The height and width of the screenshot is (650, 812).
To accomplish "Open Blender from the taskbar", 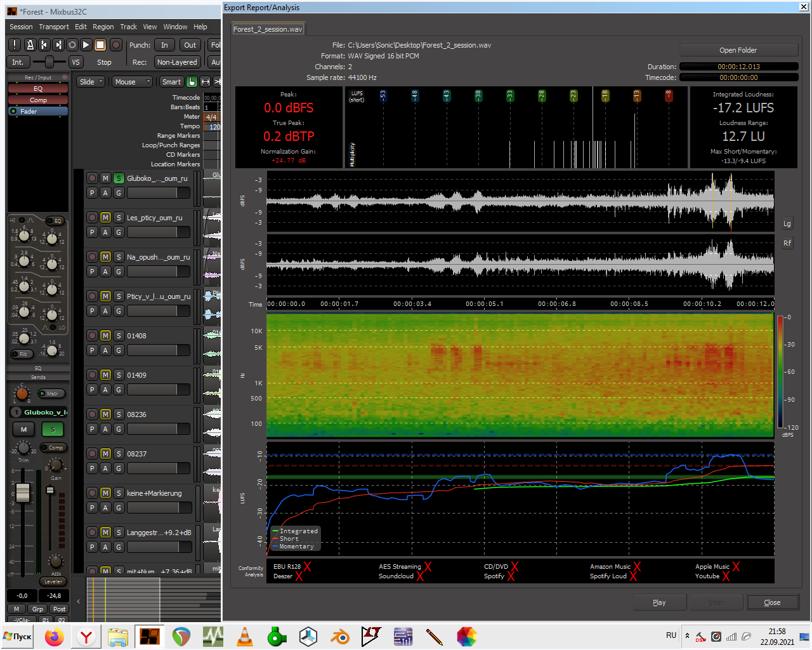I will tap(340, 637).
